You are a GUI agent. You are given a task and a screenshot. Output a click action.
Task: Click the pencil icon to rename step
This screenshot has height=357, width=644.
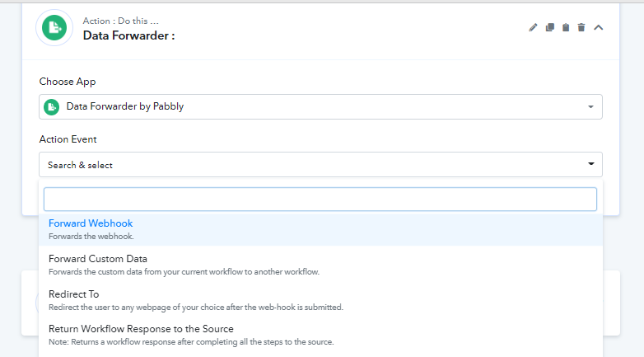pos(533,27)
